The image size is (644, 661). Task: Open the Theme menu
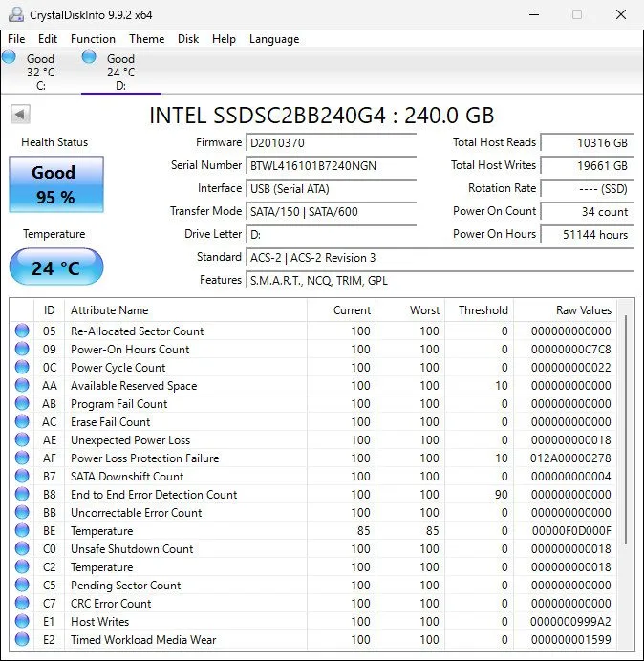147,39
